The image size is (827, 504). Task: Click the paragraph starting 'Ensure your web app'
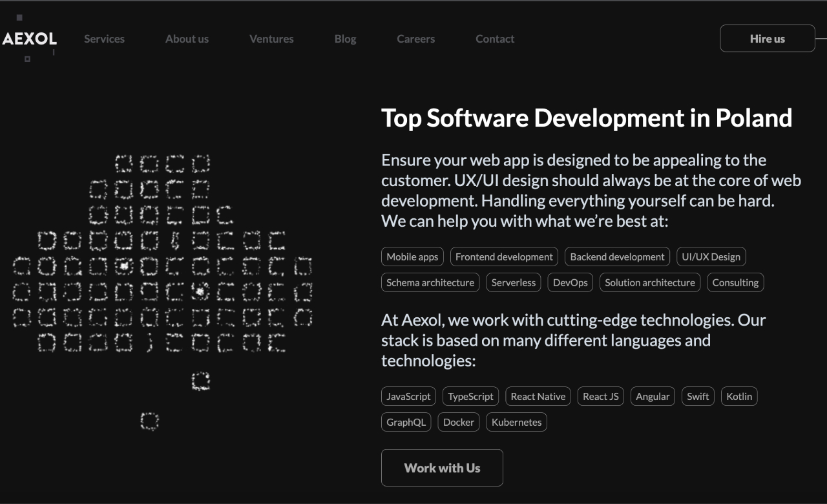(x=591, y=191)
